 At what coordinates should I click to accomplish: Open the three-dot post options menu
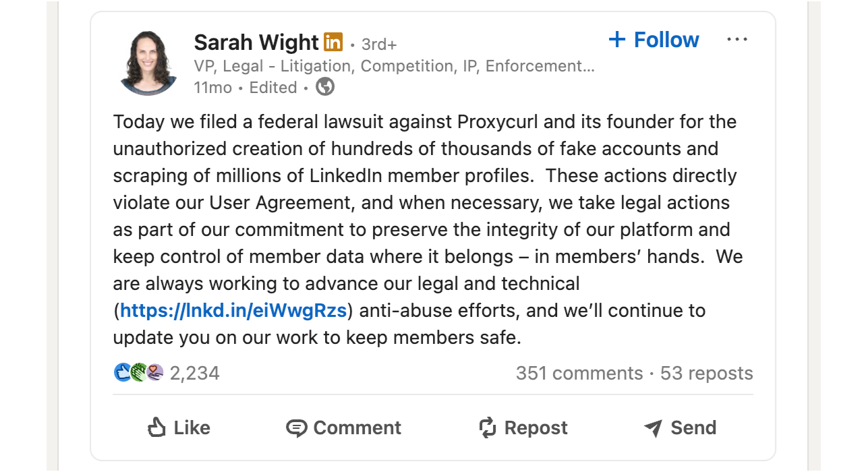tap(736, 40)
